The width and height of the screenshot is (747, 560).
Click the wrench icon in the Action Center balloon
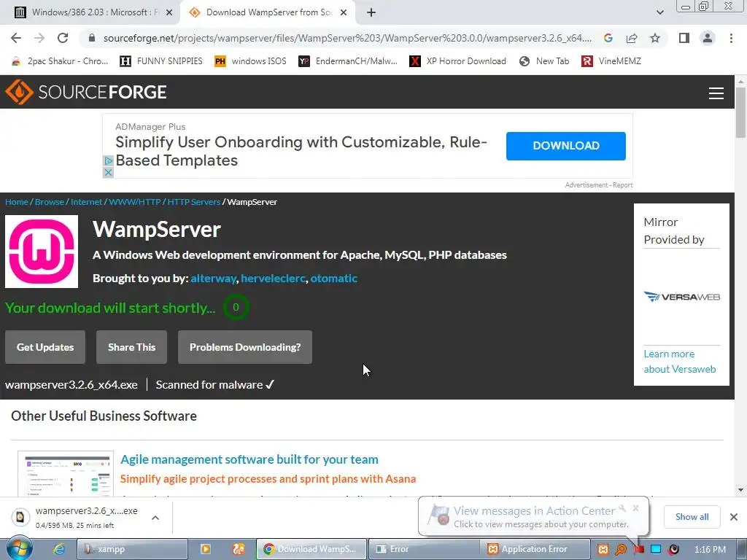622,508
